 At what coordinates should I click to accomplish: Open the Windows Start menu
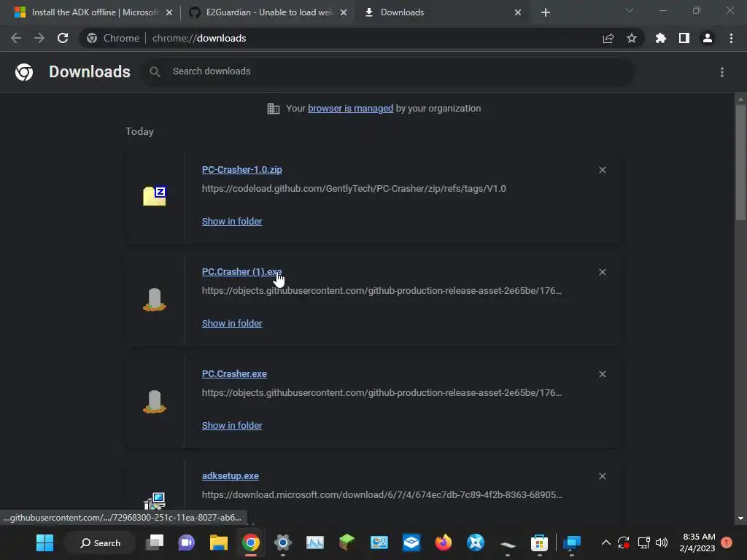pyautogui.click(x=44, y=542)
